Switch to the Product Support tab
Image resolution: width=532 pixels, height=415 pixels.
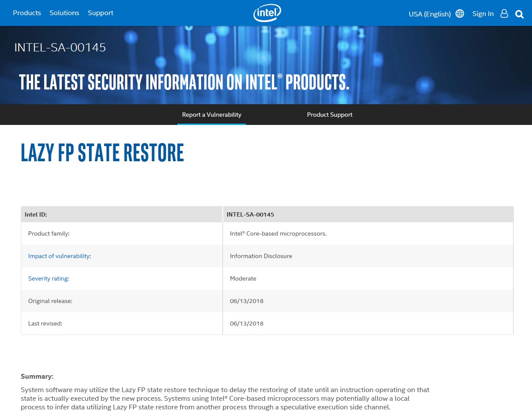click(330, 115)
